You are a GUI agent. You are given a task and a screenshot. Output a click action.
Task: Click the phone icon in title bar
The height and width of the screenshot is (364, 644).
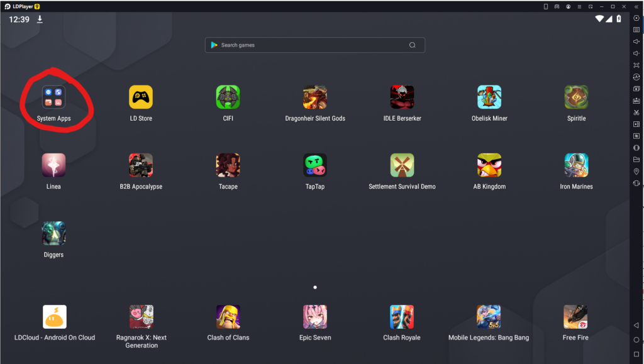tap(546, 6)
